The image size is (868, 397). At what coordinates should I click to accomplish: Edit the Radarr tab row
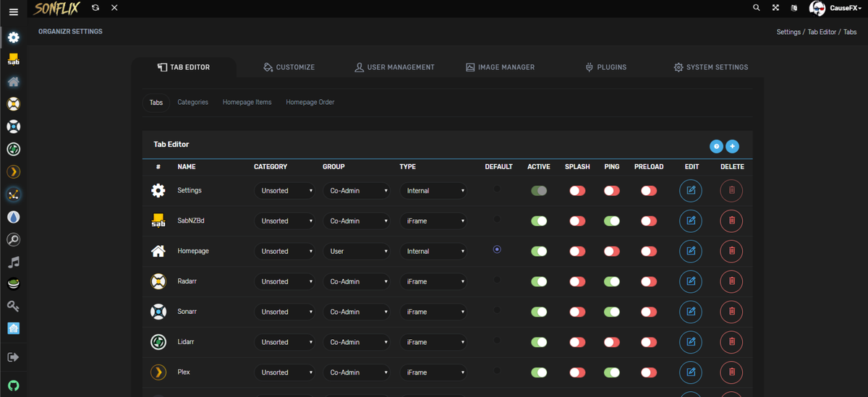[691, 281]
